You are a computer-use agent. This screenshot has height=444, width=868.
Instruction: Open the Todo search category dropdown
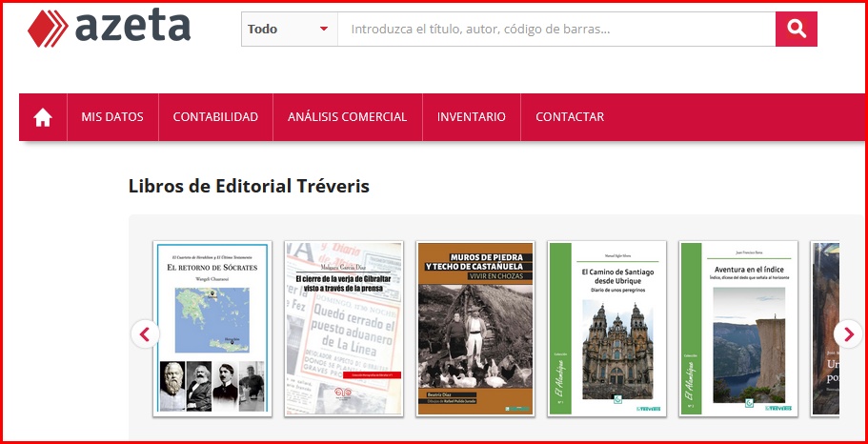(x=290, y=29)
